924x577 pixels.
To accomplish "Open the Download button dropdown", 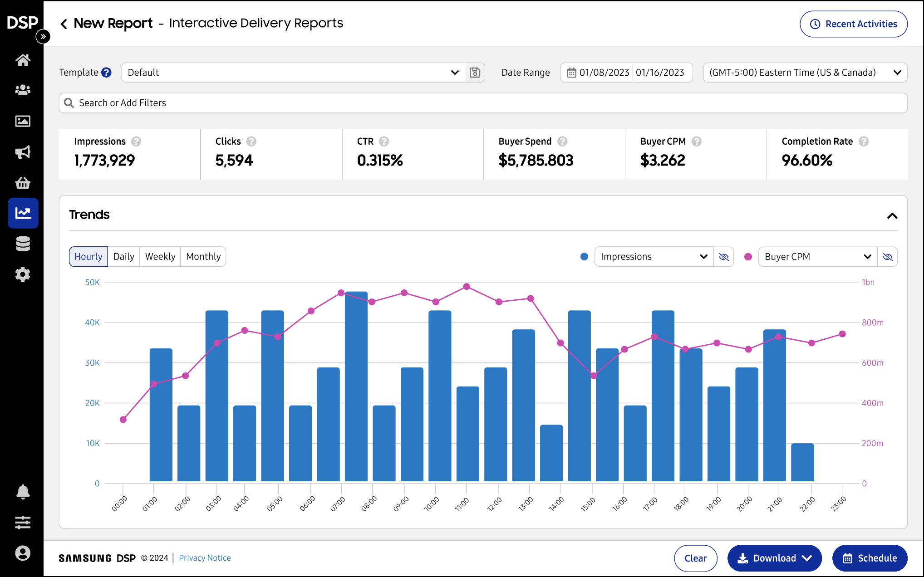I will pos(774,558).
